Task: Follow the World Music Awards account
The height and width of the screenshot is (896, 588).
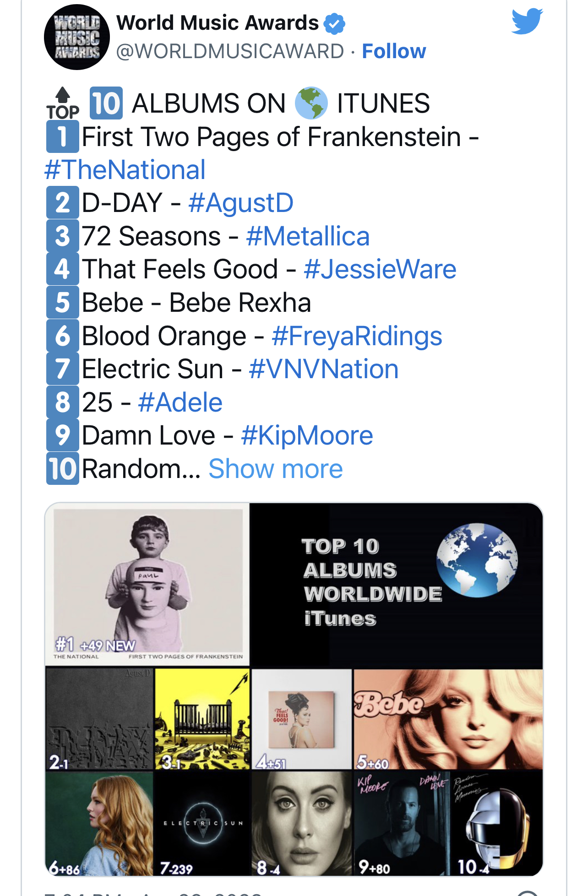Action: pyautogui.click(x=394, y=51)
